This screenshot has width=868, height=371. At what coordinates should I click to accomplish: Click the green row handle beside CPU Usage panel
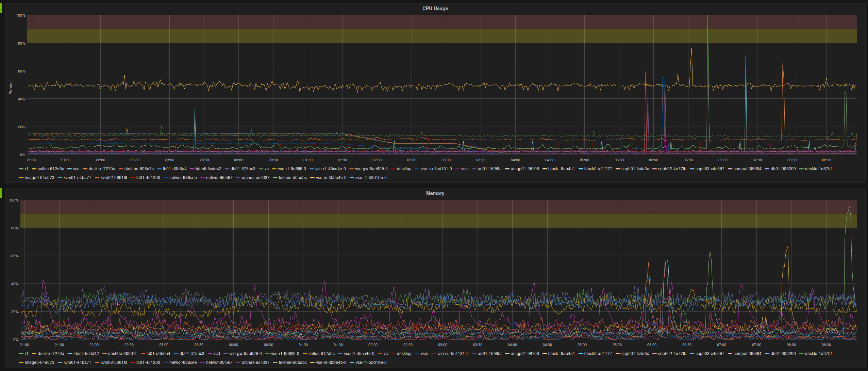coord(1,9)
